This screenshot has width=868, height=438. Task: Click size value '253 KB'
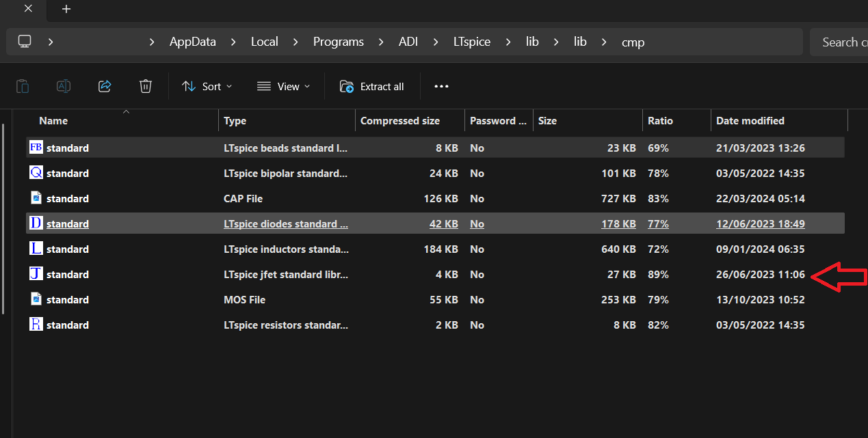coord(619,299)
